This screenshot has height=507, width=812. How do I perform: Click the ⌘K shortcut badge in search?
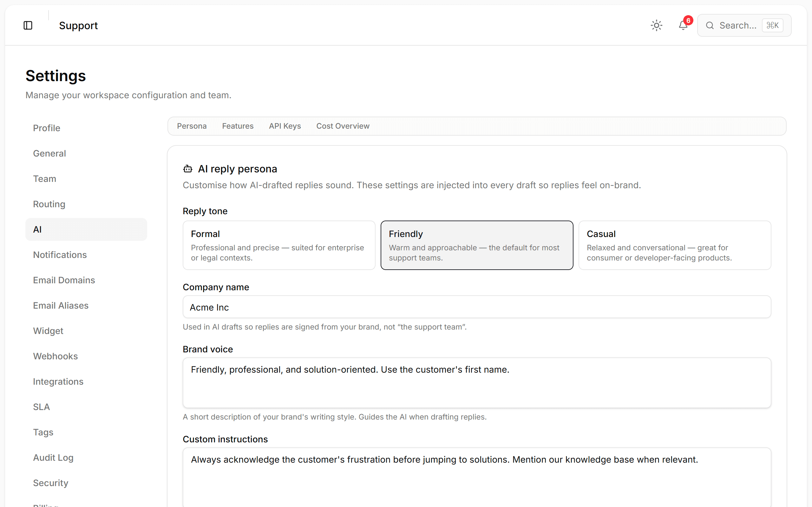tap(773, 25)
